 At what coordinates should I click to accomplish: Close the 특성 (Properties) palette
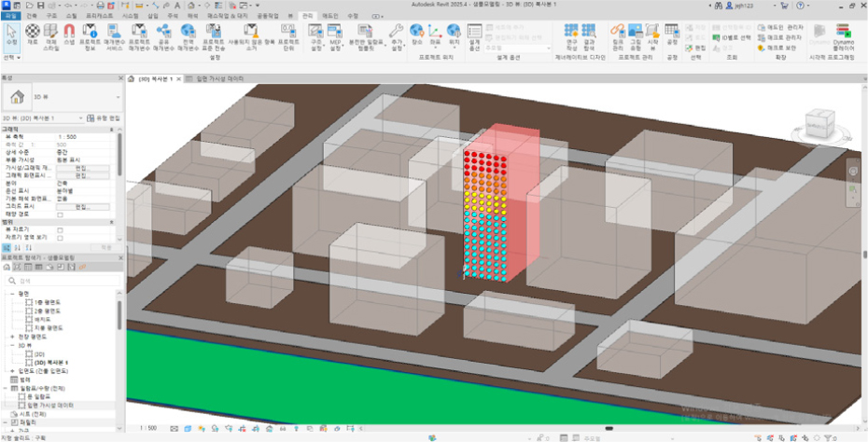point(121,78)
